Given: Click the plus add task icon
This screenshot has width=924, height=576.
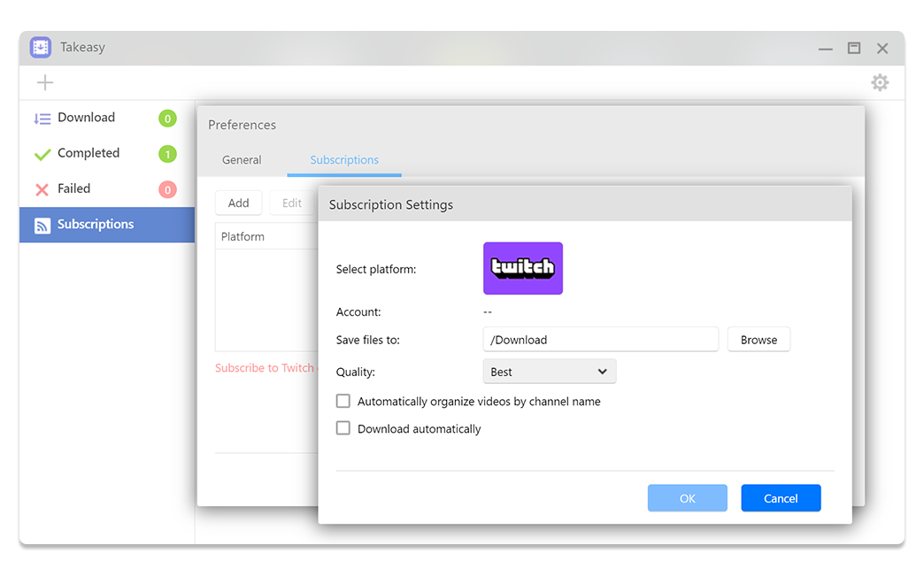Looking at the screenshot, I should tap(45, 82).
